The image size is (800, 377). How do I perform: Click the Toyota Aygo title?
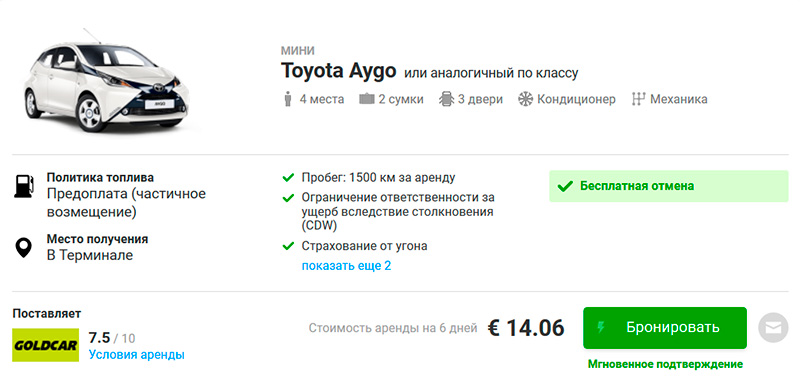click(338, 71)
